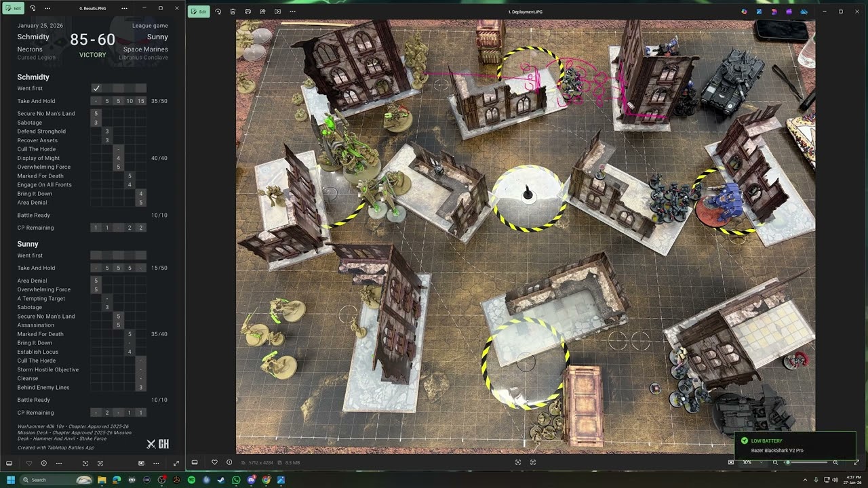Start the slideshow in the Deployment.JPG window

(277, 12)
